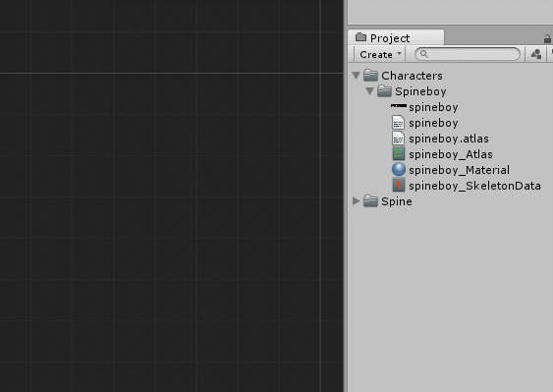This screenshot has height=392, width=553.
Task: Select the spineboy.atlas file icon
Action: click(x=398, y=139)
